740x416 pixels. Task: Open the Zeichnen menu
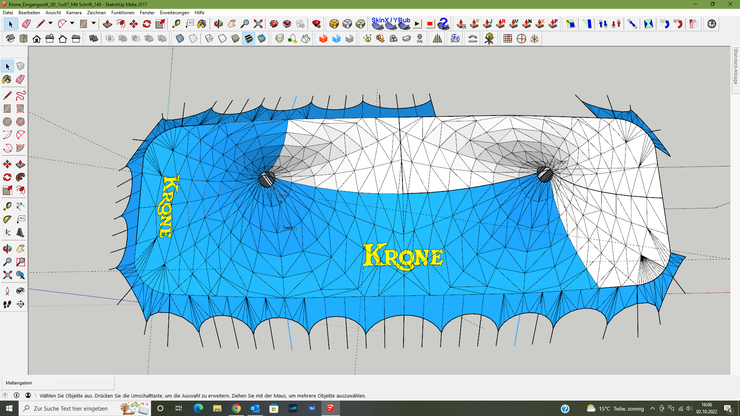(x=96, y=13)
